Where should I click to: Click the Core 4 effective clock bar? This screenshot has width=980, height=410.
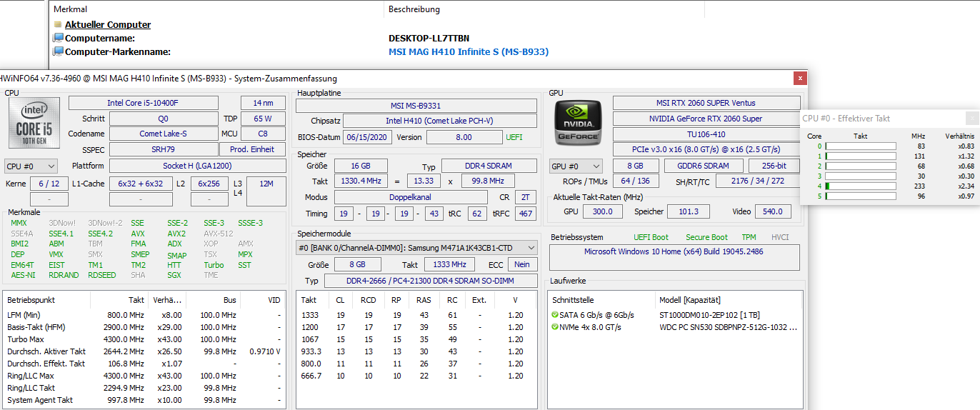(x=861, y=186)
